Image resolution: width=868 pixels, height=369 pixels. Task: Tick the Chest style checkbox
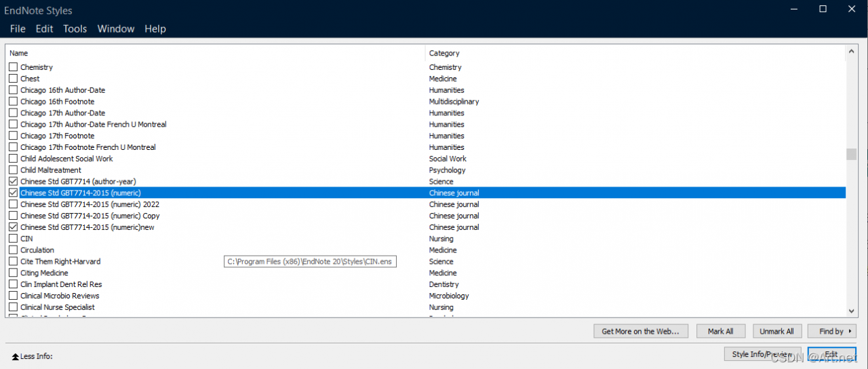pyautogui.click(x=13, y=79)
